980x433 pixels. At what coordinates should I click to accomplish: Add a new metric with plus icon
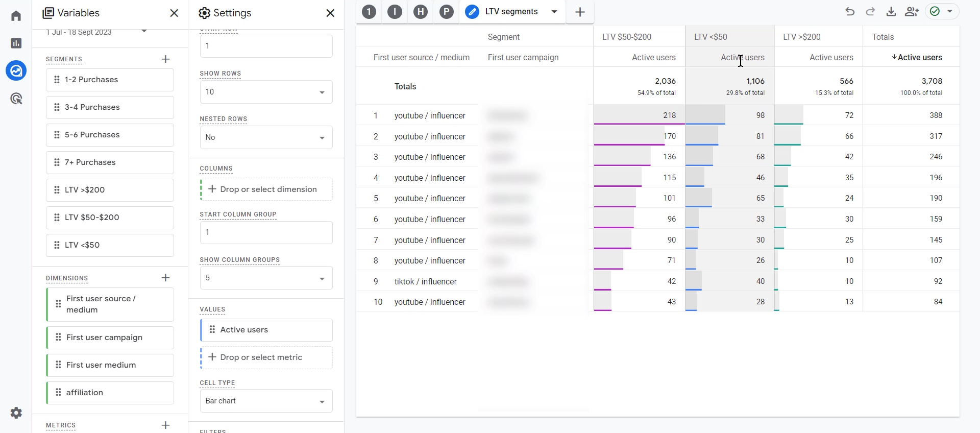point(165,425)
